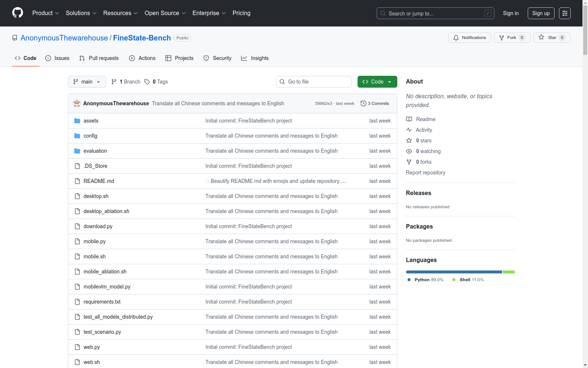Click the AnonymousThewarehouse avatar in commit bar
The width and height of the screenshot is (588, 368).
(77, 103)
